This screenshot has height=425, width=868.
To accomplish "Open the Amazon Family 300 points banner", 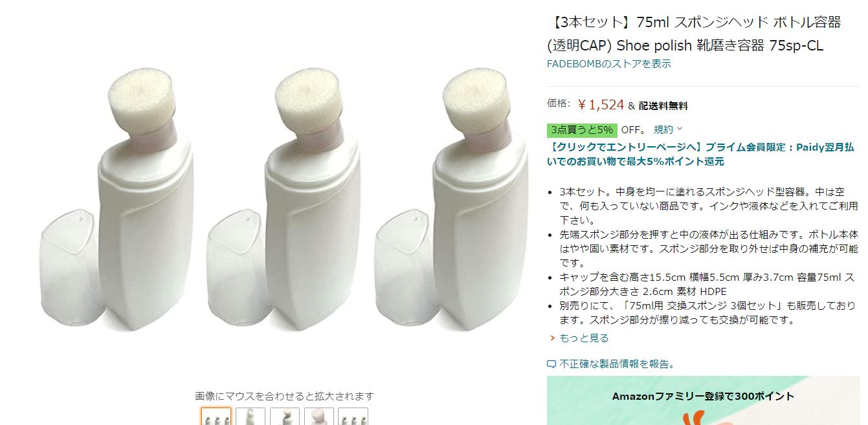I will pos(704,400).
